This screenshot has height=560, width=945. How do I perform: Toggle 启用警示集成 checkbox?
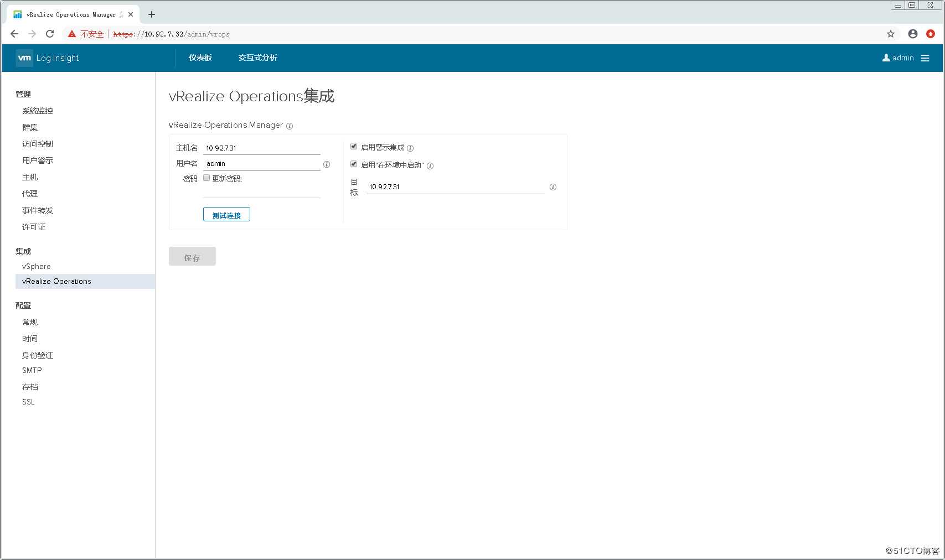(354, 147)
